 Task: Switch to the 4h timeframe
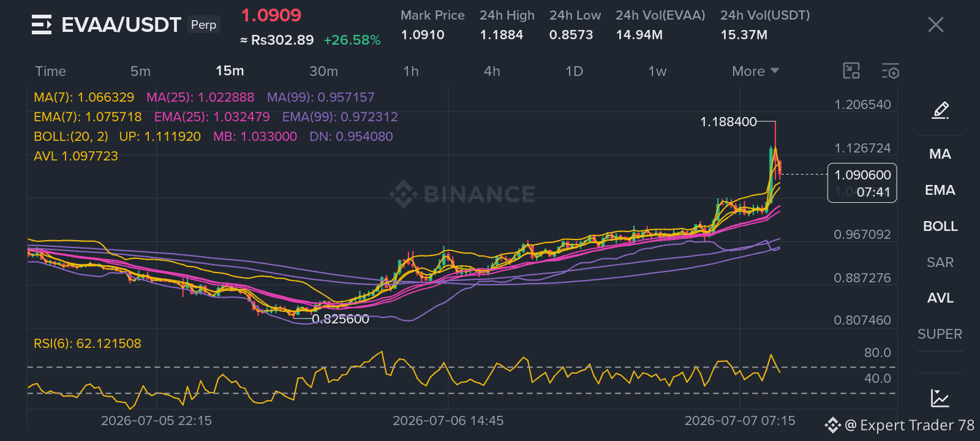click(492, 71)
